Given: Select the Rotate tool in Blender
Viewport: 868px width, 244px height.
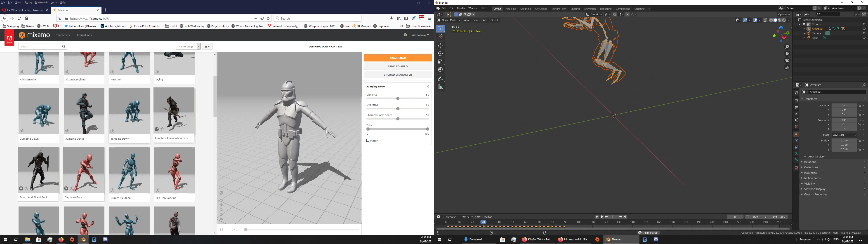Looking at the screenshot, I should point(440,54).
